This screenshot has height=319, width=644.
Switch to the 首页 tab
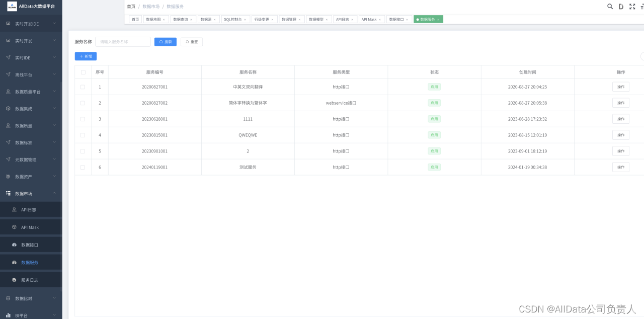pos(135,19)
